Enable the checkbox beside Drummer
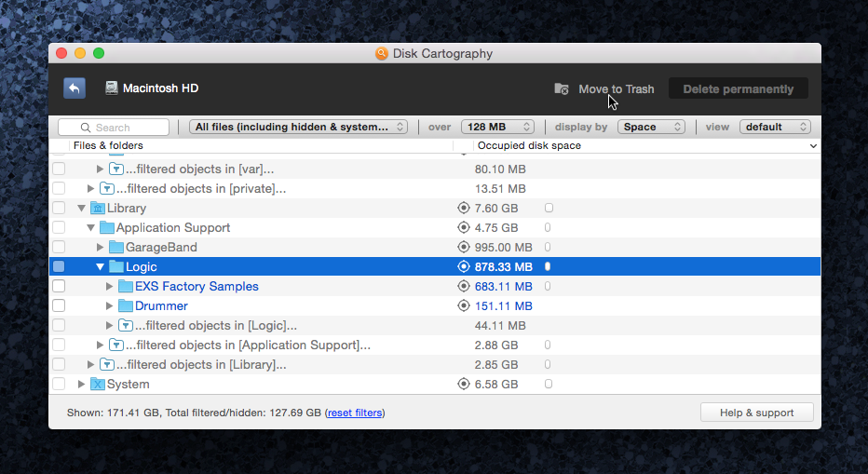Viewport: 868px width, 474px height. click(x=59, y=305)
